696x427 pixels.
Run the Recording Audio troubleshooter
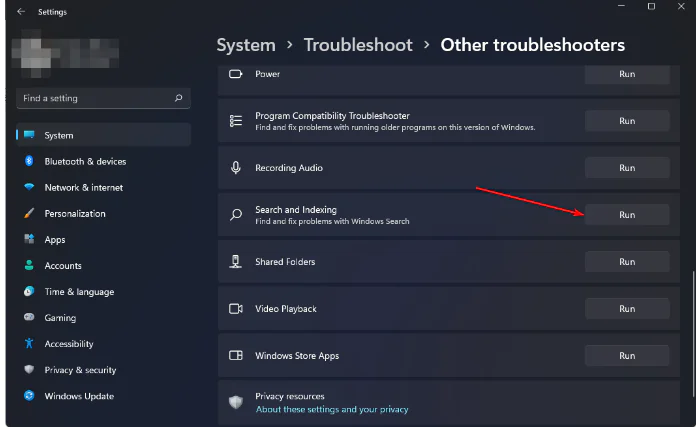point(627,168)
